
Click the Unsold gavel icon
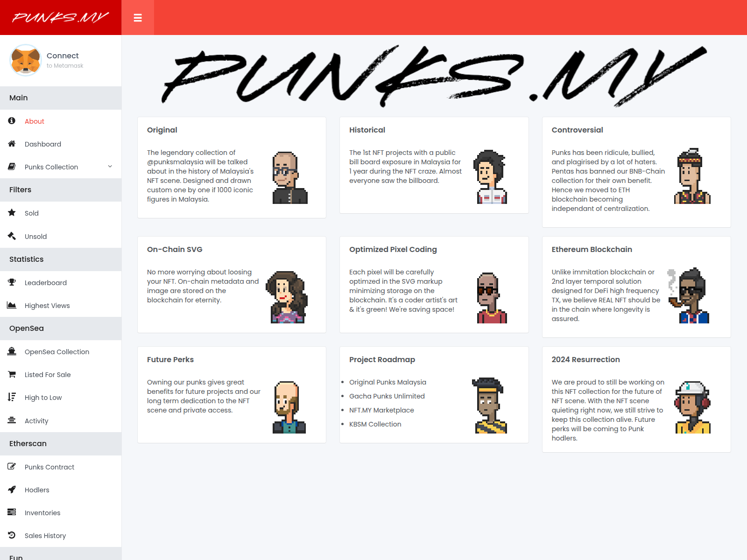click(x=12, y=236)
